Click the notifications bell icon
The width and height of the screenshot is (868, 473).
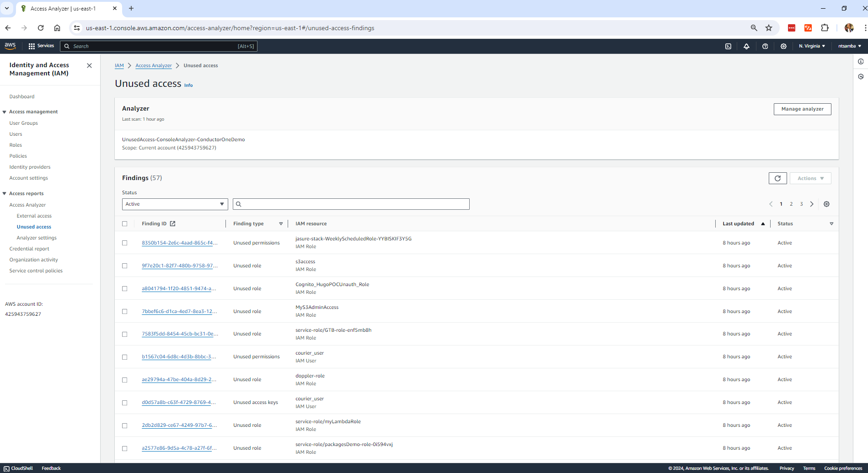coord(746,46)
